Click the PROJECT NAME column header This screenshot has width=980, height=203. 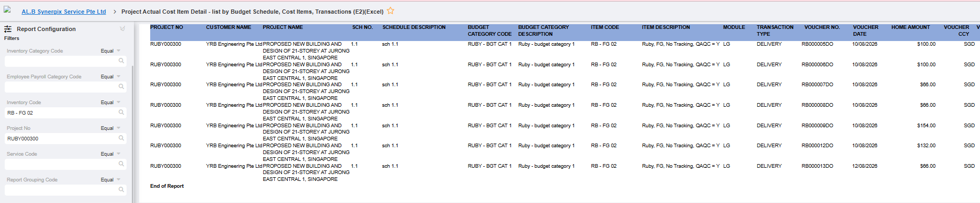coord(283,27)
